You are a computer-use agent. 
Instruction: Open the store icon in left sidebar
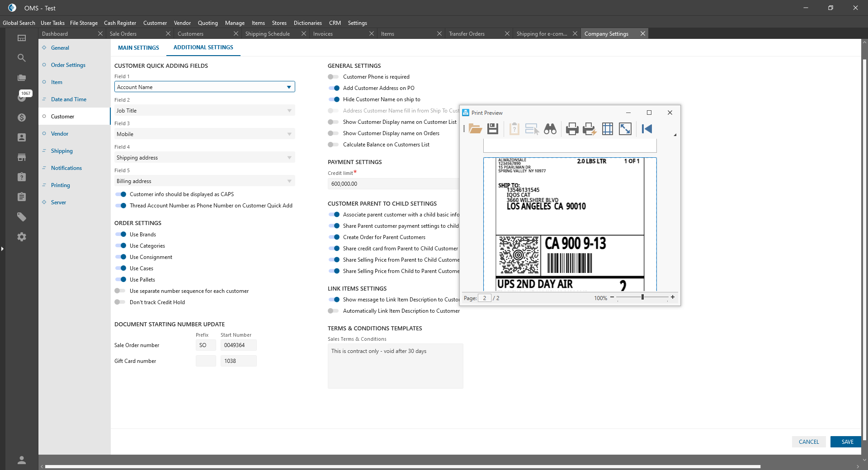[22, 157]
